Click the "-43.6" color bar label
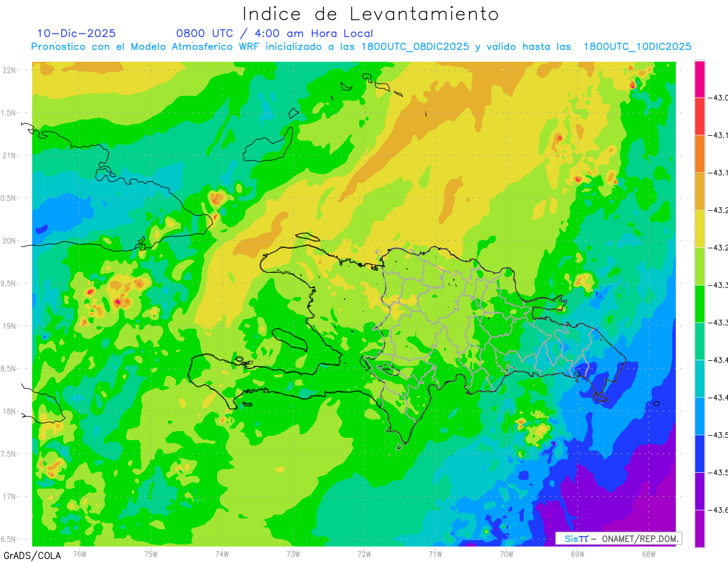This screenshot has height=562, width=728. (x=718, y=510)
